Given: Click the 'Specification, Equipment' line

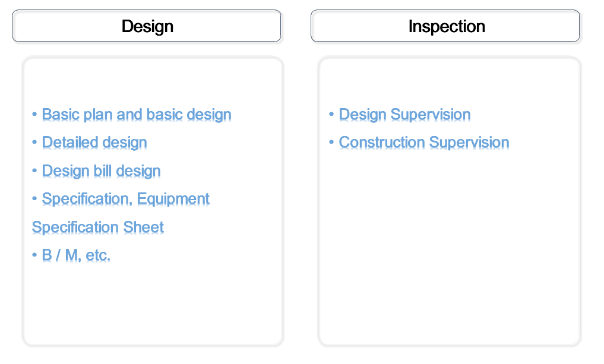Looking at the screenshot, I should 126,198.
